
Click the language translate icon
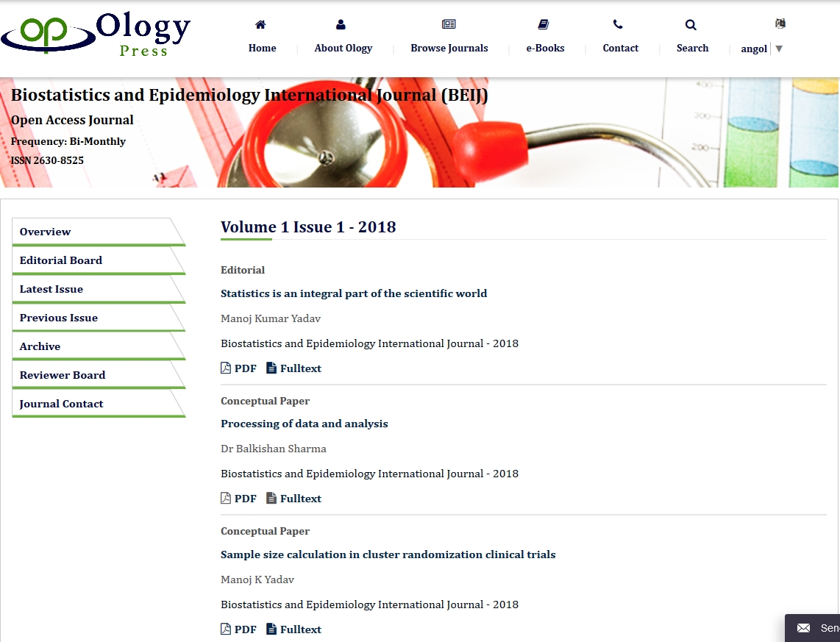coord(780,23)
